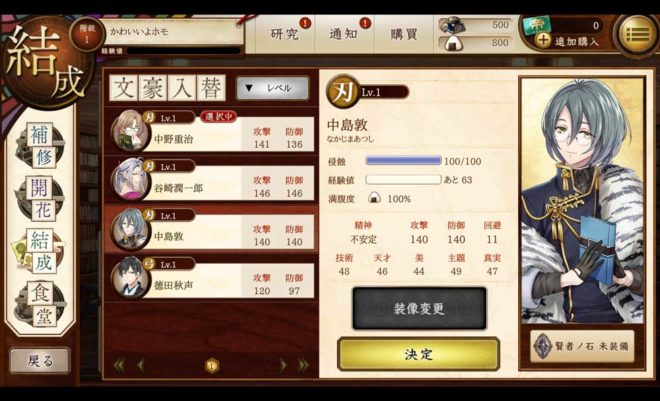Image resolution: width=660 pixels, height=401 pixels.
Task: Go to previous page arrow in list
Action: coord(141,365)
